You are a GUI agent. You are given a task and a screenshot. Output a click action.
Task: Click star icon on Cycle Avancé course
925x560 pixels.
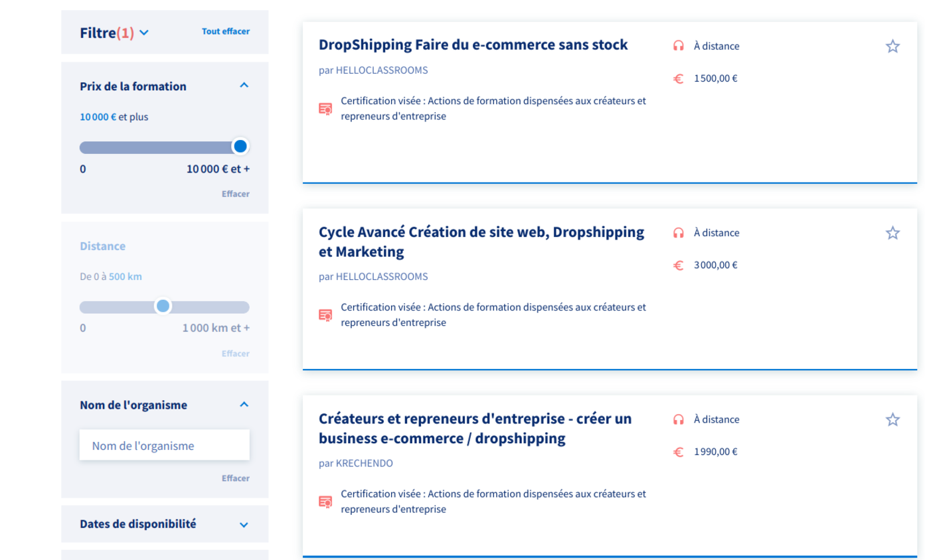892,233
